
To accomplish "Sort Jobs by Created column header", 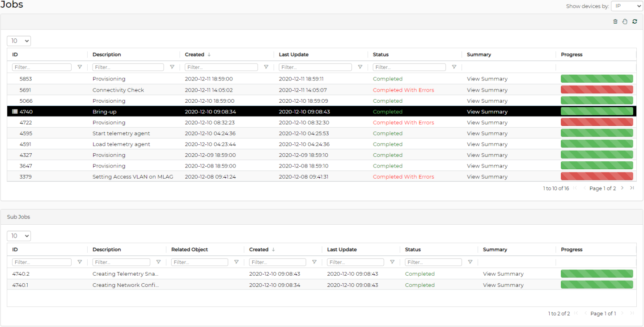I will 195,54.
